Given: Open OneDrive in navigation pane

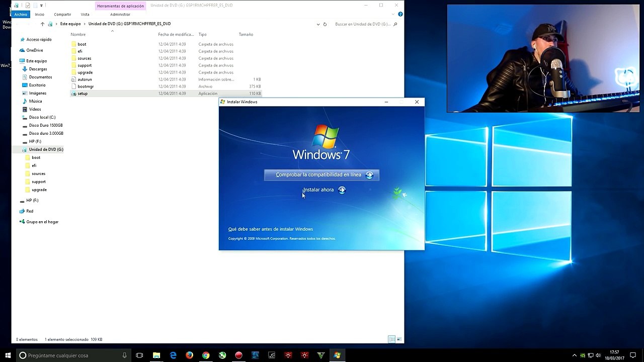Looking at the screenshot, I should [34, 50].
